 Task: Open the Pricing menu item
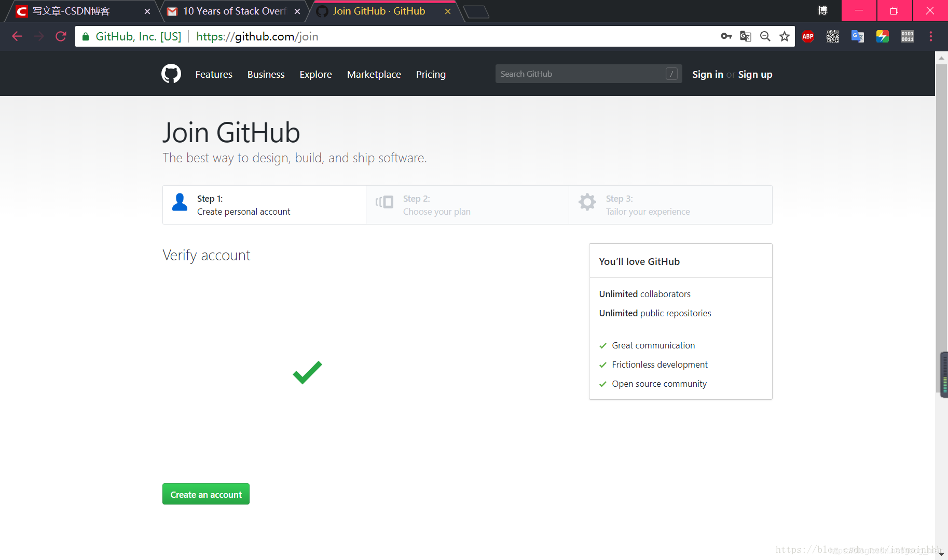431,74
